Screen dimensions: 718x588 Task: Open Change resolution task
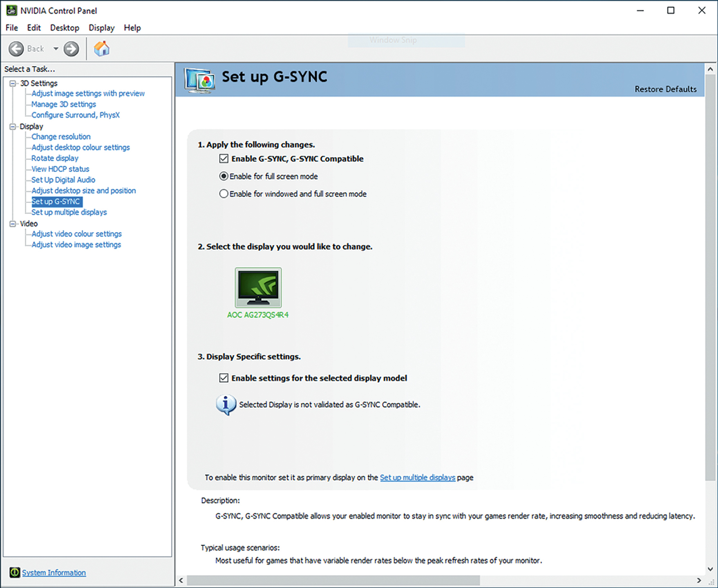point(61,136)
